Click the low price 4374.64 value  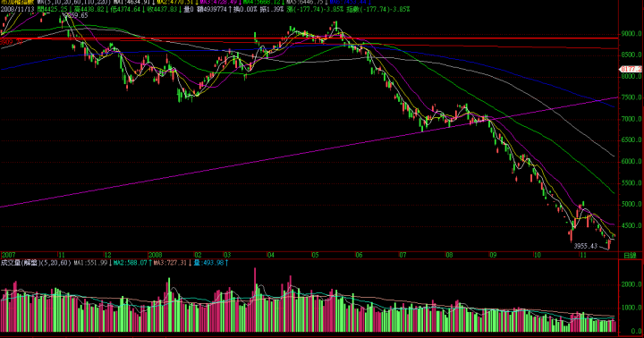click(128, 9)
